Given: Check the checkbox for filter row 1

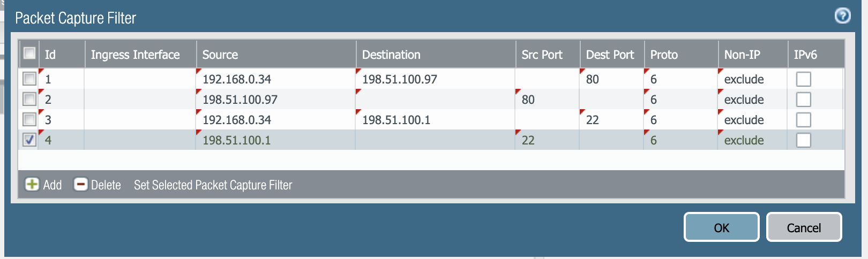Looking at the screenshot, I should point(29,79).
